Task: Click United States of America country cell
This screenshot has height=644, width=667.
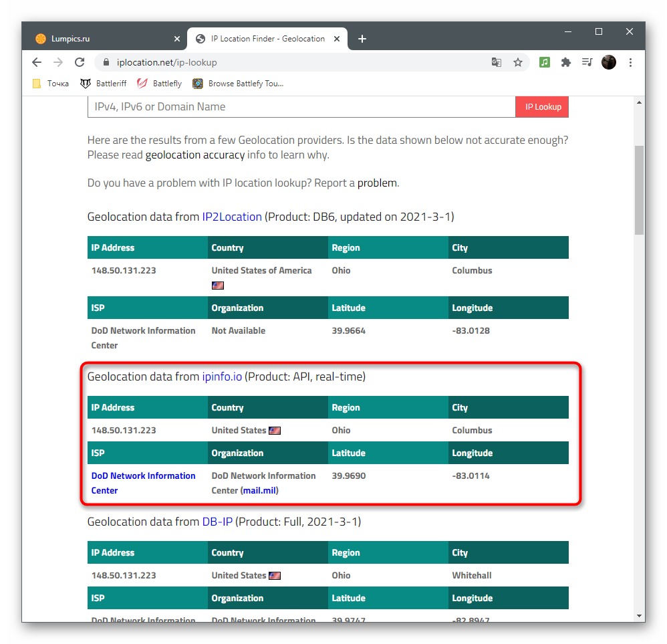Action: click(x=261, y=271)
